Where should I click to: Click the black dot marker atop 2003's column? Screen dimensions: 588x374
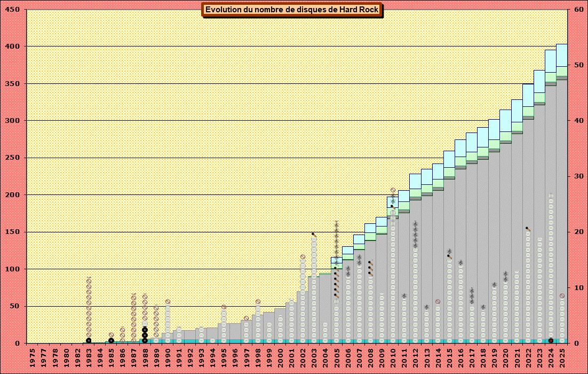coord(313,233)
